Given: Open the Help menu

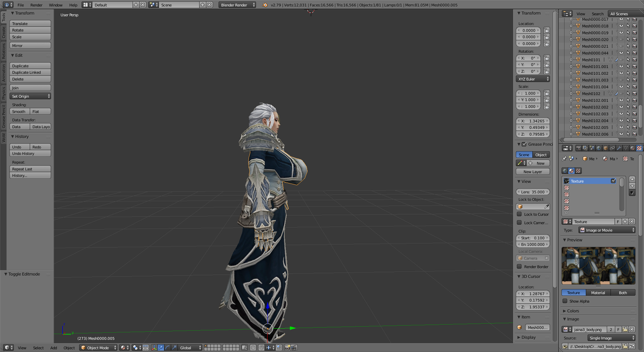Looking at the screenshot, I should pyautogui.click(x=73, y=5).
